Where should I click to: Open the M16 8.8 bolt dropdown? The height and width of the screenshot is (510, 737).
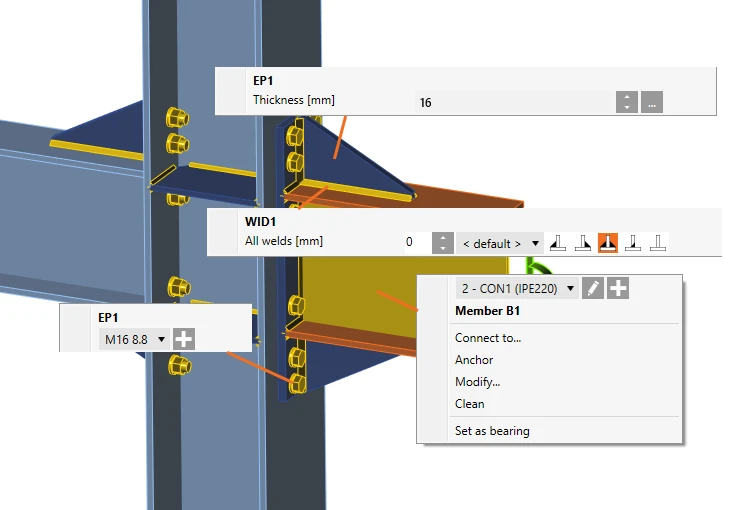coord(134,339)
